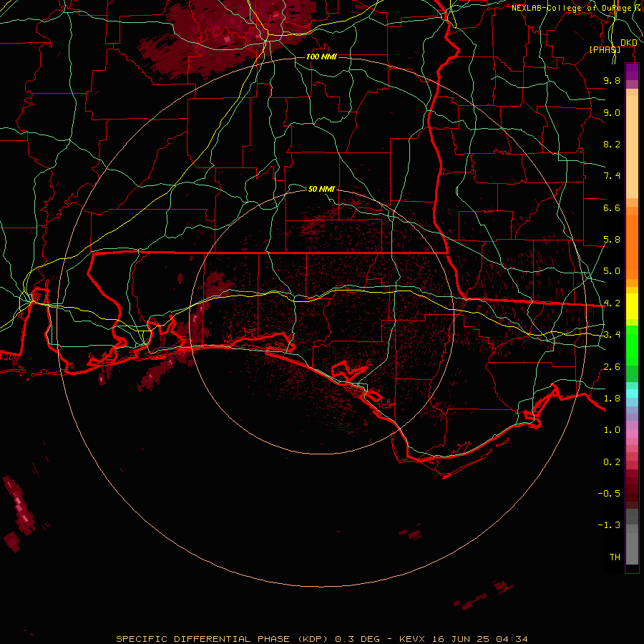Screen dimensions: 644x644
Task: Select the -0.5 value on the color scale
Action: point(609,494)
